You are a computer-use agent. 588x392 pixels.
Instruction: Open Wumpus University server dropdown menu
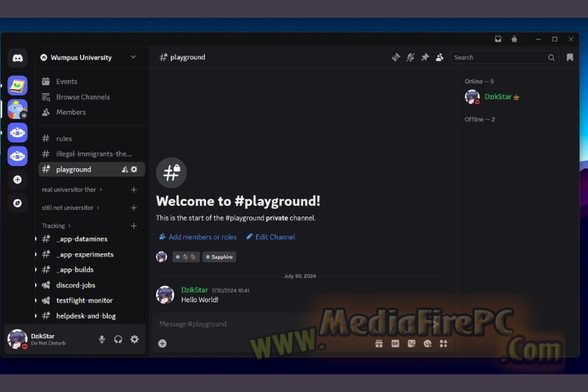point(133,57)
